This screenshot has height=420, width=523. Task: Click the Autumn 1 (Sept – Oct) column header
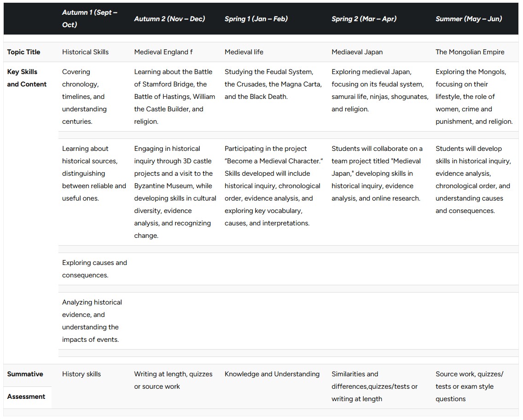(x=90, y=19)
